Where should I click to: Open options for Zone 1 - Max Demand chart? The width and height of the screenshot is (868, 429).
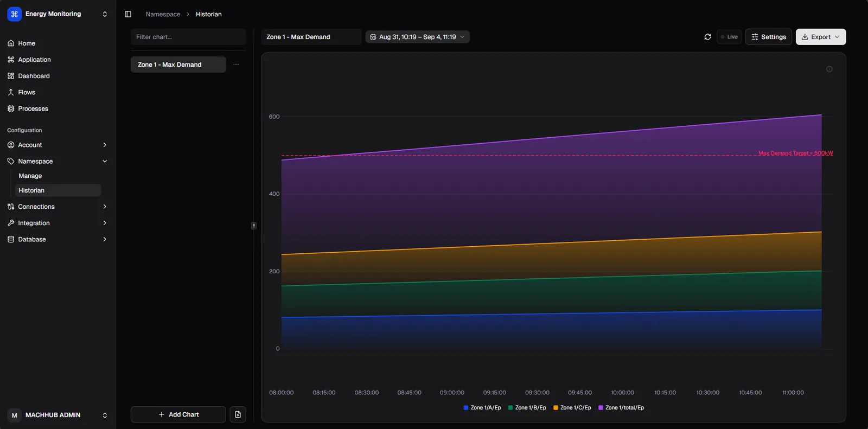pos(236,65)
